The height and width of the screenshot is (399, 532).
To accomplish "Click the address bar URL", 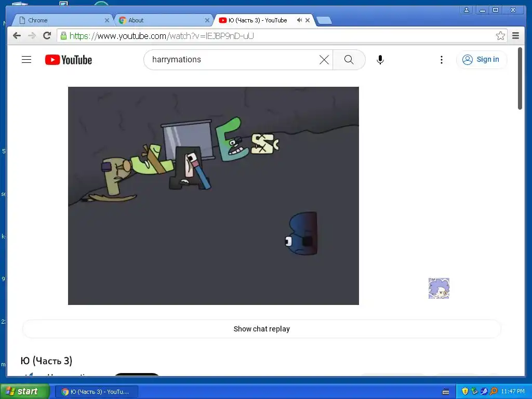I will (162, 36).
